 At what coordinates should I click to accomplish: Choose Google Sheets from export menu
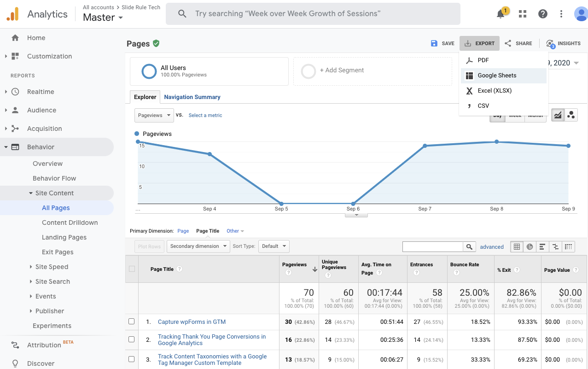pos(497,76)
